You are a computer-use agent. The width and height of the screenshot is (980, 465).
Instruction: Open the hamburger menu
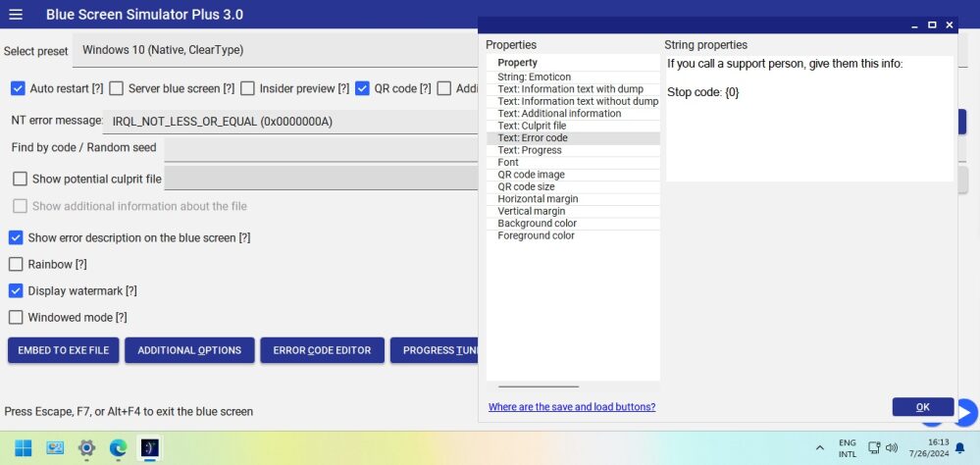(x=16, y=15)
